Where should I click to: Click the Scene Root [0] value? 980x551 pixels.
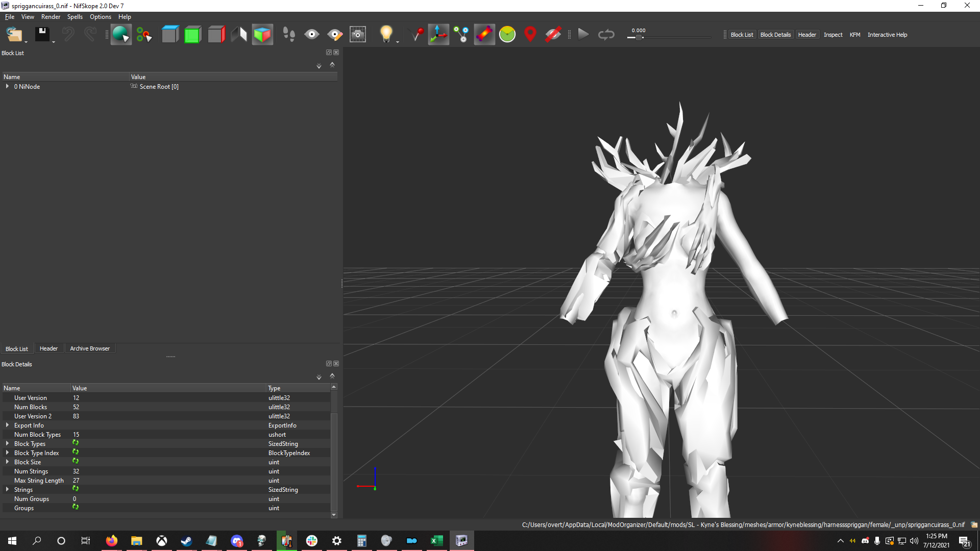click(159, 87)
